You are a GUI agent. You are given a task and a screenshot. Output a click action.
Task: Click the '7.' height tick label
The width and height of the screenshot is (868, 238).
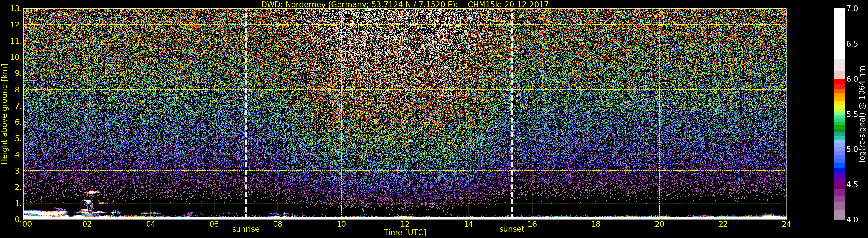(x=18, y=106)
